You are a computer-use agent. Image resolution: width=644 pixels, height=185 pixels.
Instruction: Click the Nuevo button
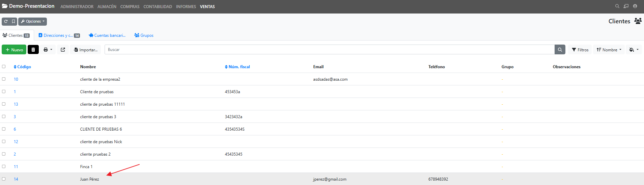[x=14, y=50]
